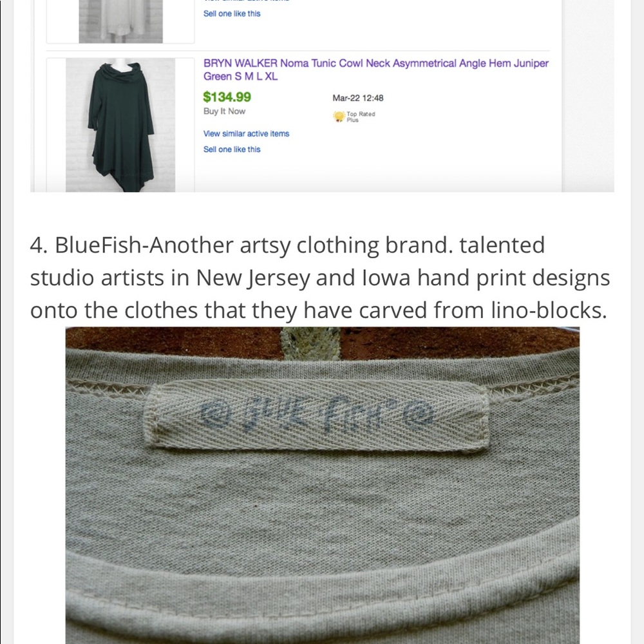Open View similar active items link
The width and height of the screenshot is (644, 644).
tap(246, 133)
